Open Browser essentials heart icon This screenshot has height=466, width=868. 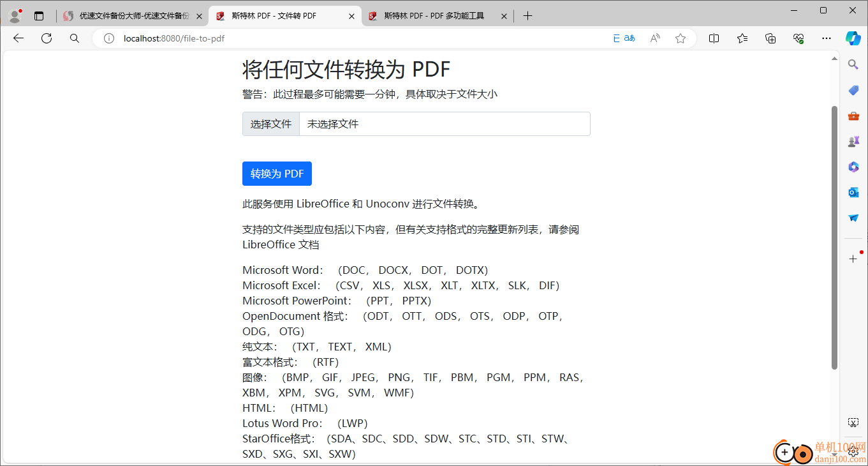tap(798, 38)
